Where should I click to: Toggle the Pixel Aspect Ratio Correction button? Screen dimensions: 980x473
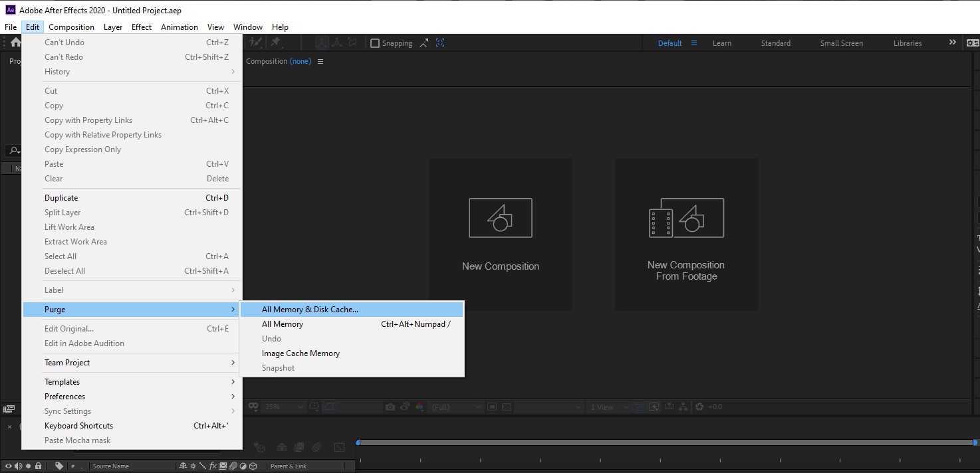coord(639,407)
